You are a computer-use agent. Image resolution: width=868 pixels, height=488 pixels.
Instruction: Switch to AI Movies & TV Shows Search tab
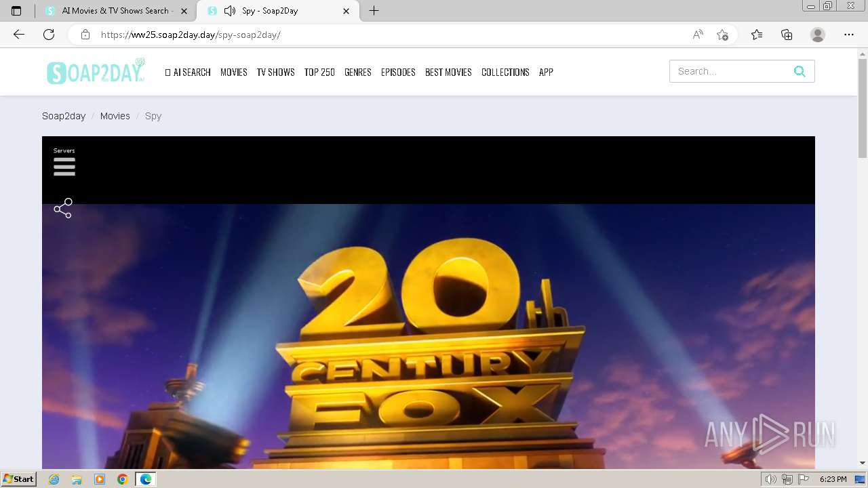[x=115, y=11]
